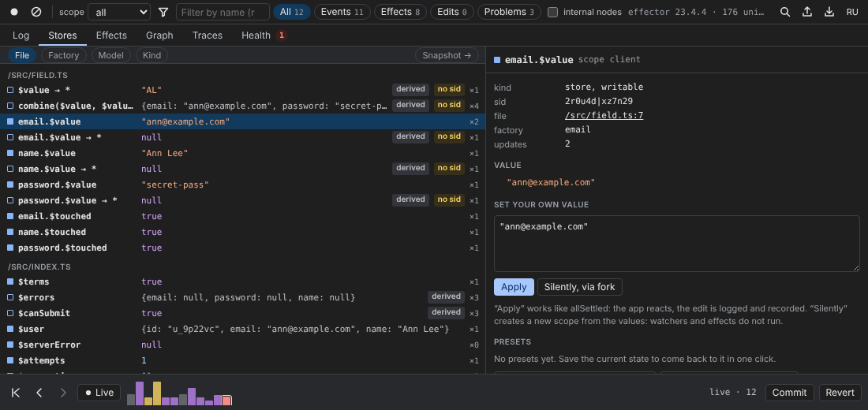Screen dimensions: 868x410
Task: Toggle the Events 11 filter chip
Action: tap(342, 12)
